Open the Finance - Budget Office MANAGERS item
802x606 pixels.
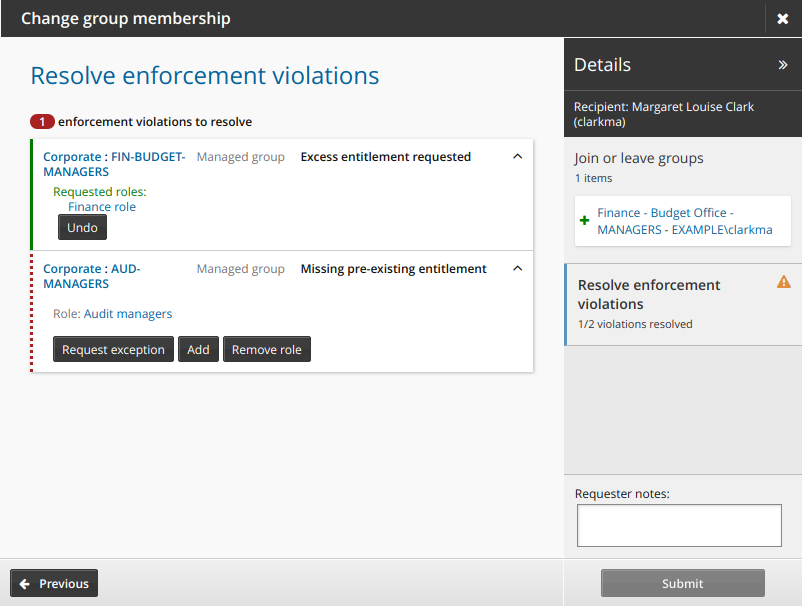pos(684,221)
